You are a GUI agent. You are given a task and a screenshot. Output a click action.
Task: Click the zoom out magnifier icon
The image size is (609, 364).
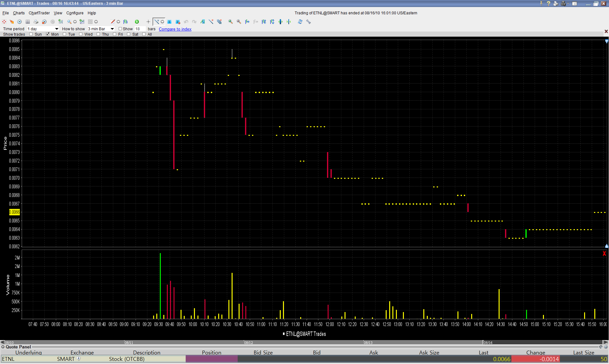pos(239,22)
